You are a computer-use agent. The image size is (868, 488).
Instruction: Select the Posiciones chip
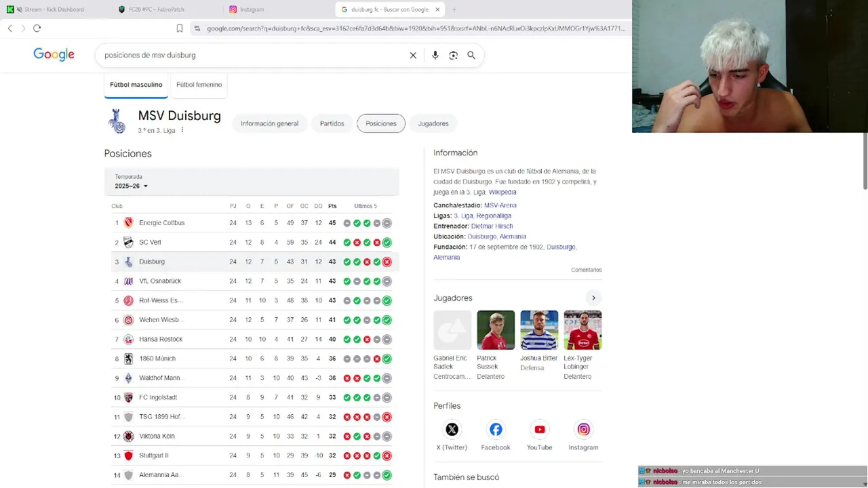(381, 123)
